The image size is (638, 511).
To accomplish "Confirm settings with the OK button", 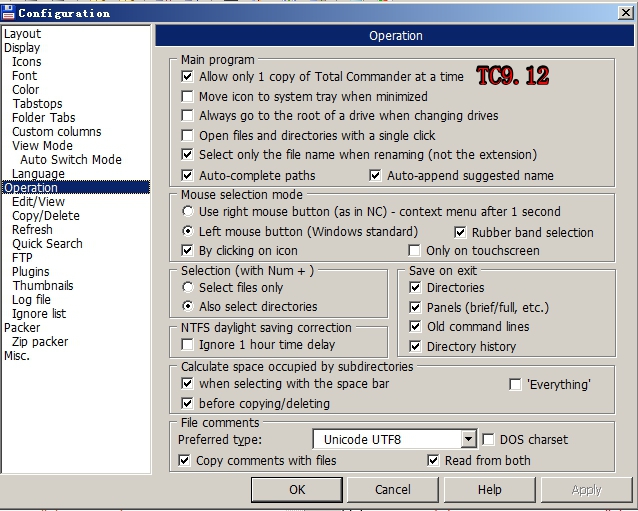I will (297, 489).
